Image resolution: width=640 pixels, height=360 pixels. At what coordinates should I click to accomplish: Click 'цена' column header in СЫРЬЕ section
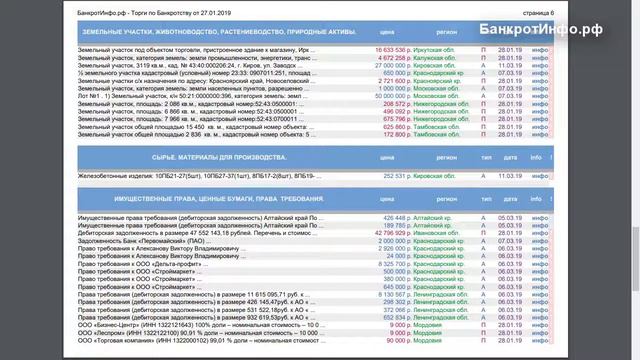tap(387, 158)
